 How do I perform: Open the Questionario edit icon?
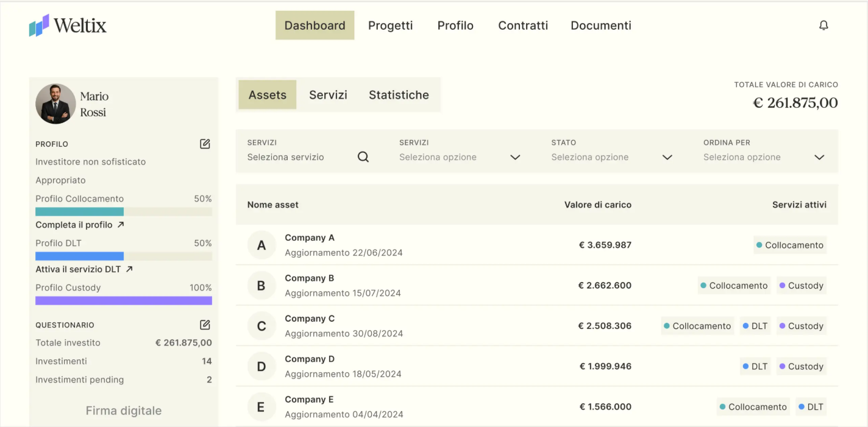click(x=205, y=325)
